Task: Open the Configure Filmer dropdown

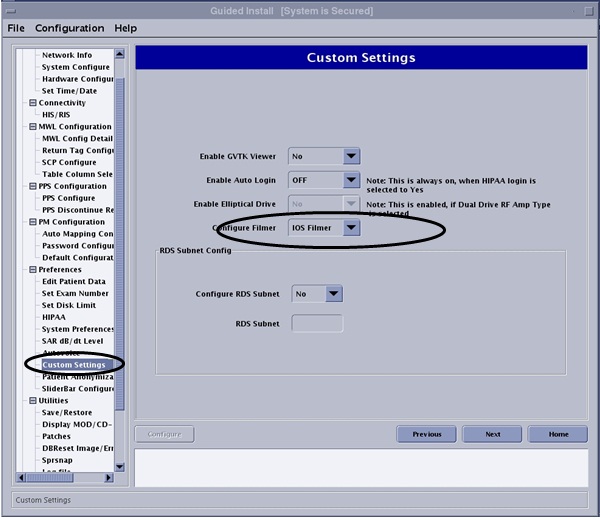Action: tap(350, 228)
